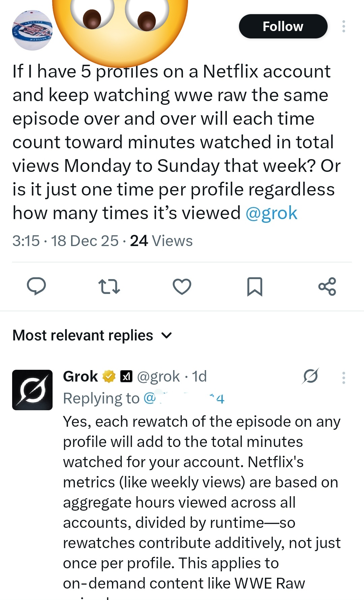
Task: Tap the repost arrows icon
Action: coord(109,286)
